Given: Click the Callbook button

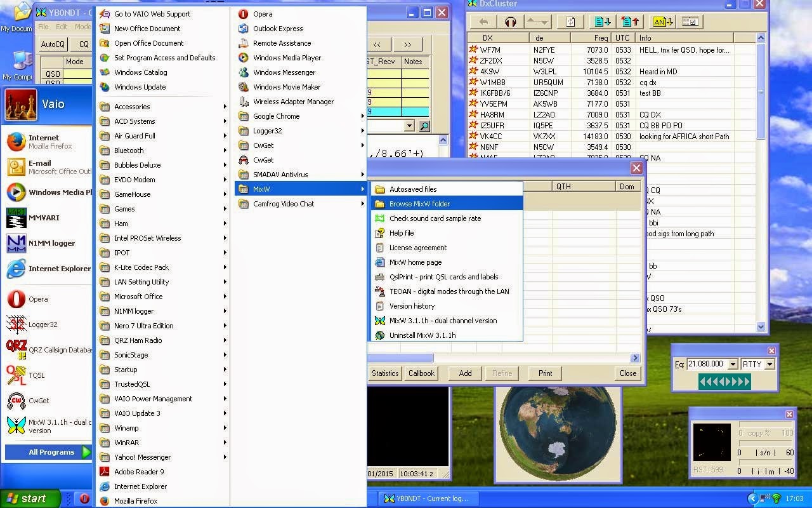Looking at the screenshot, I should tap(421, 373).
